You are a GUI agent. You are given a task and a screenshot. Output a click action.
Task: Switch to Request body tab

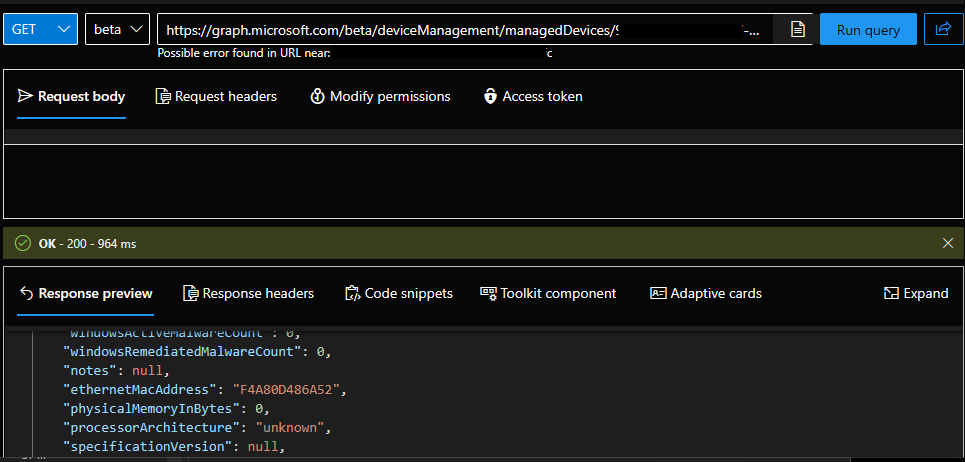click(x=71, y=97)
